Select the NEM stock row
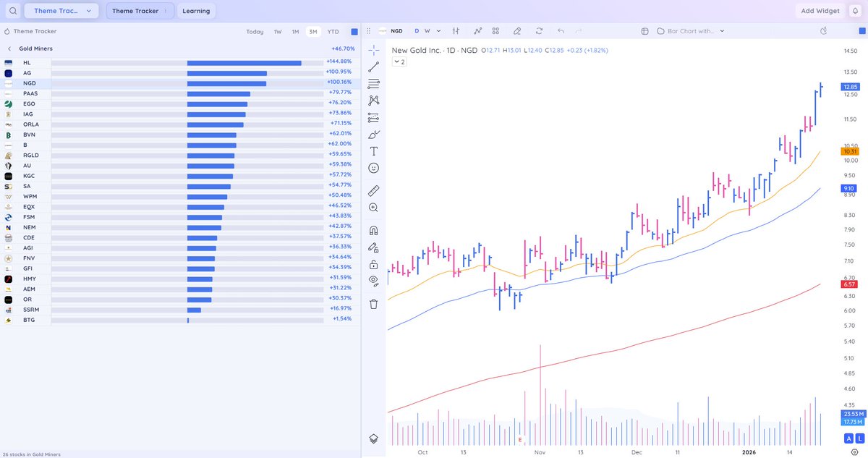 (179, 227)
